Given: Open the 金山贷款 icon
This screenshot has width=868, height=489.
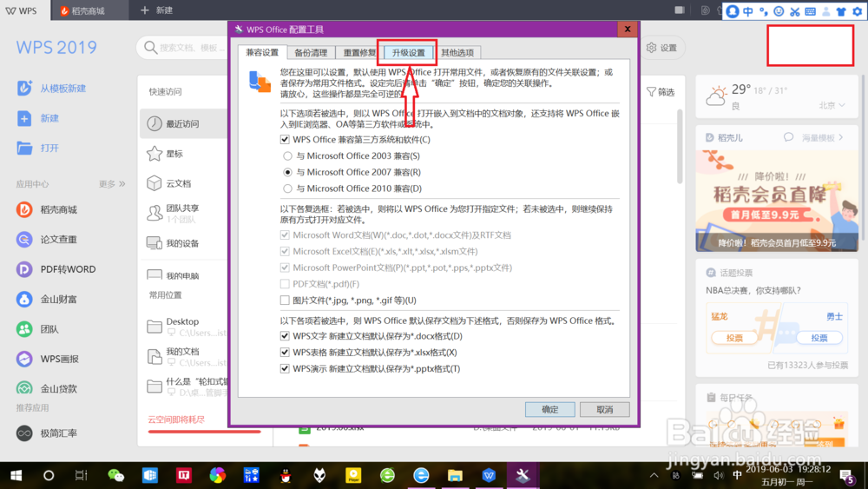Looking at the screenshot, I should [x=24, y=388].
